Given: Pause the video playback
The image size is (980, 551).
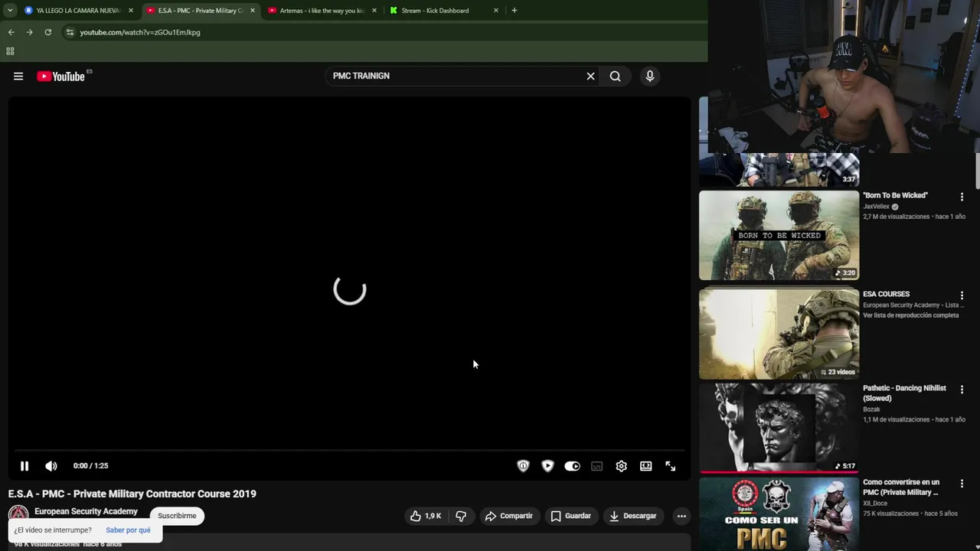Looking at the screenshot, I should (x=24, y=465).
